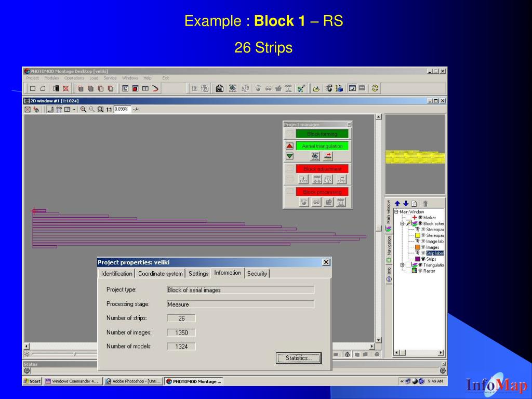The height and width of the screenshot is (399, 532).
Task: Click the glasses icon under Block processing
Action: pyautogui.click(x=316, y=202)
